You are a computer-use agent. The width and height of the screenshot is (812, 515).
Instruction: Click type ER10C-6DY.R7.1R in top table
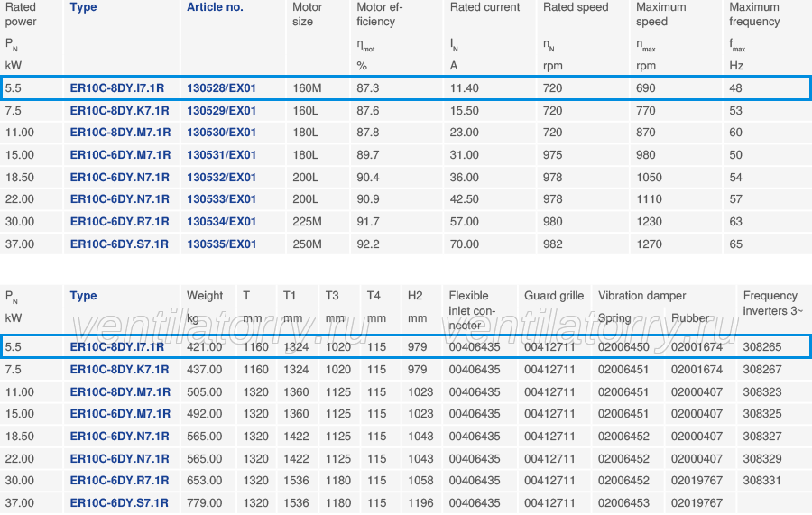[x=120, y=222]
